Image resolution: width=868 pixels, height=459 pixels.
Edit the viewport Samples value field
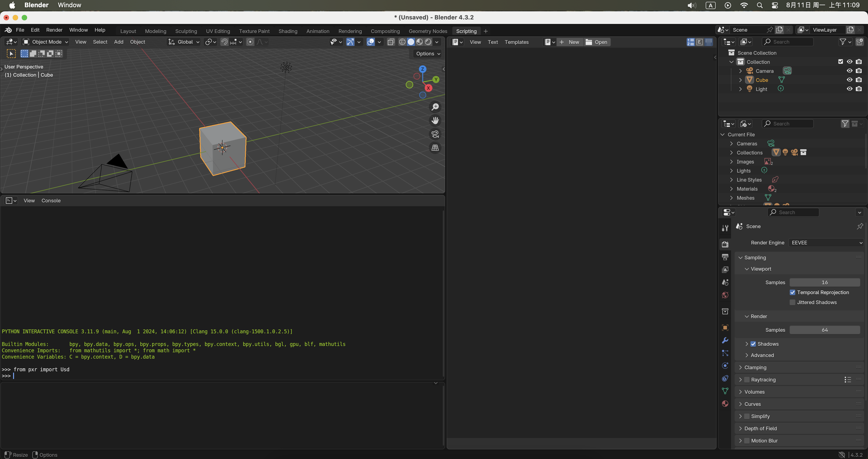pos(825,282)
